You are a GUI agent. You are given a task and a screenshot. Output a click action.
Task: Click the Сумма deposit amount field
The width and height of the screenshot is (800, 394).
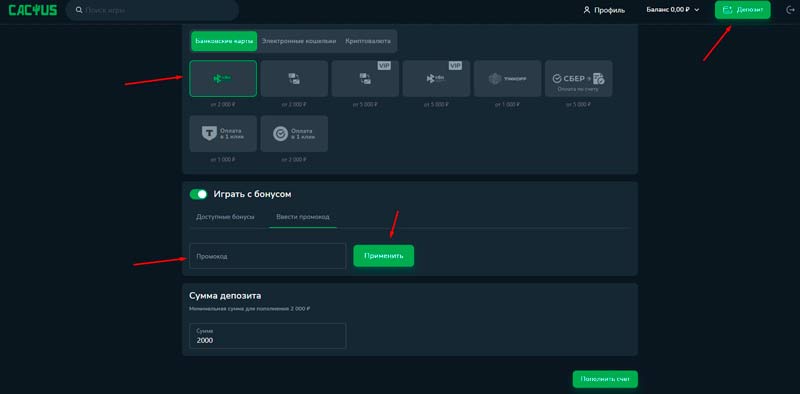click(267, 336)
